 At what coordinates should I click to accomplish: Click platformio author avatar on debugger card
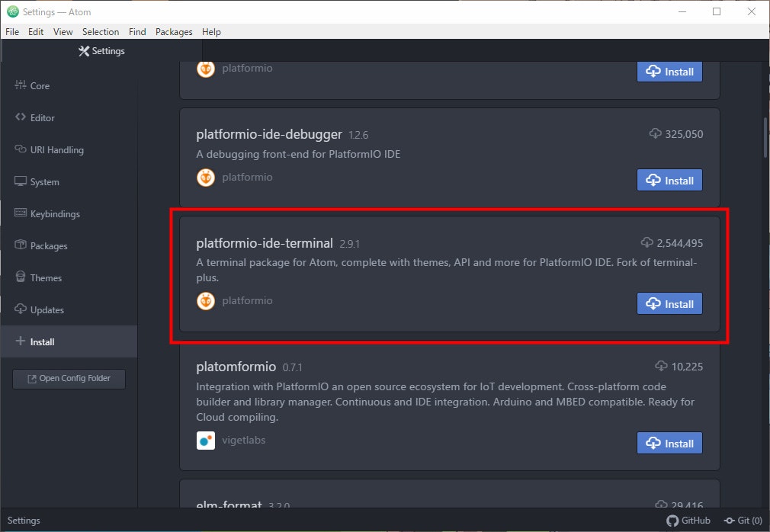tap(206, 178)
